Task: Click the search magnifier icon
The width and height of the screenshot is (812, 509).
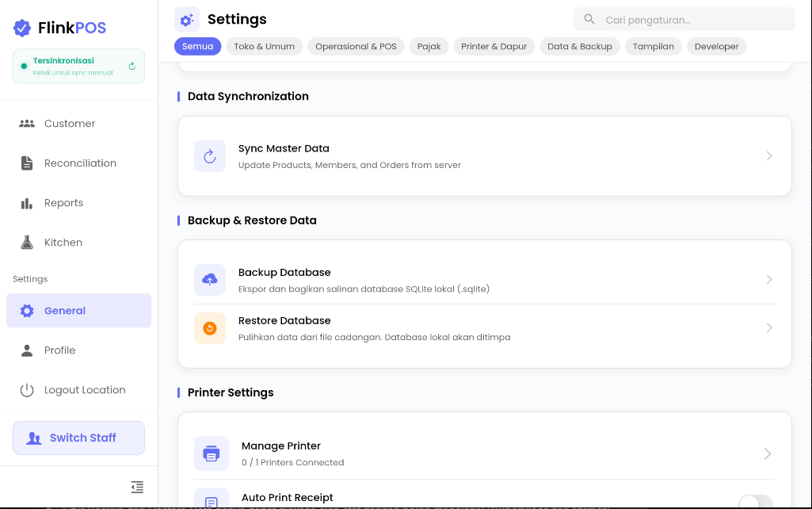Action: pyautogui.click(x=589, y=19)
